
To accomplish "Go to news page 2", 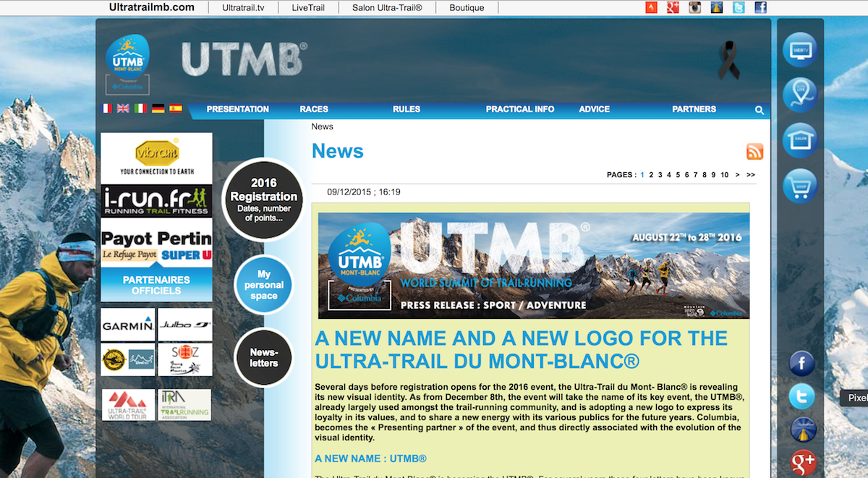I will pyautogui.click(x=651, y=175).
